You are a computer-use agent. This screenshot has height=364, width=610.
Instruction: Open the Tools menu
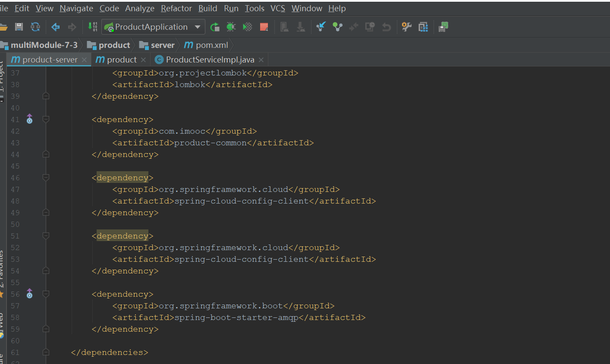255,8
